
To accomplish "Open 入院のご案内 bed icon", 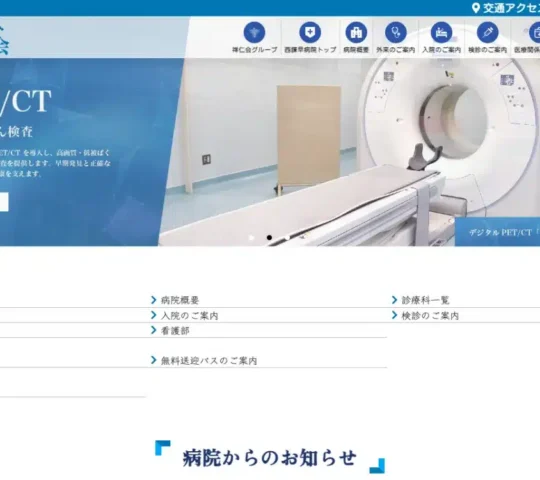I will tap(442, 32).
